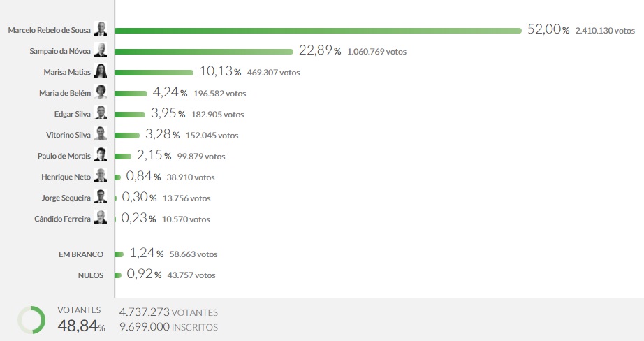The height and width of the screenshot is (341, 644).
Task: Click the 48,84% turnout figure
Action: [81, 326]
